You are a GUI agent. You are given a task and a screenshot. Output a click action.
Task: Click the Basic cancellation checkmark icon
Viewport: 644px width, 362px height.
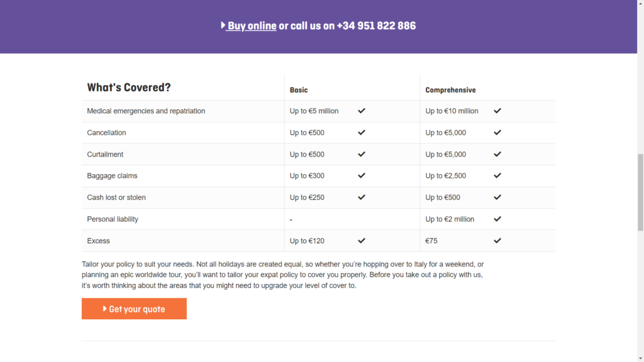tap(362, 133)
